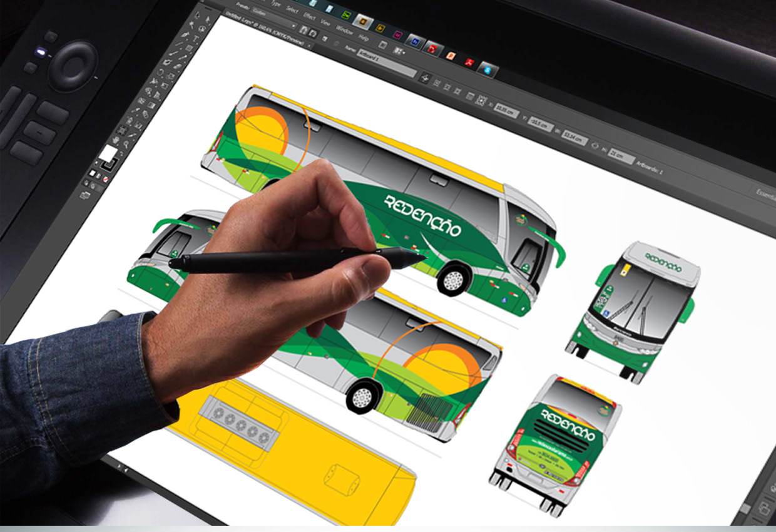Open Photoshop from the taskbar
The image size is (776, 532).
[416, 41]
